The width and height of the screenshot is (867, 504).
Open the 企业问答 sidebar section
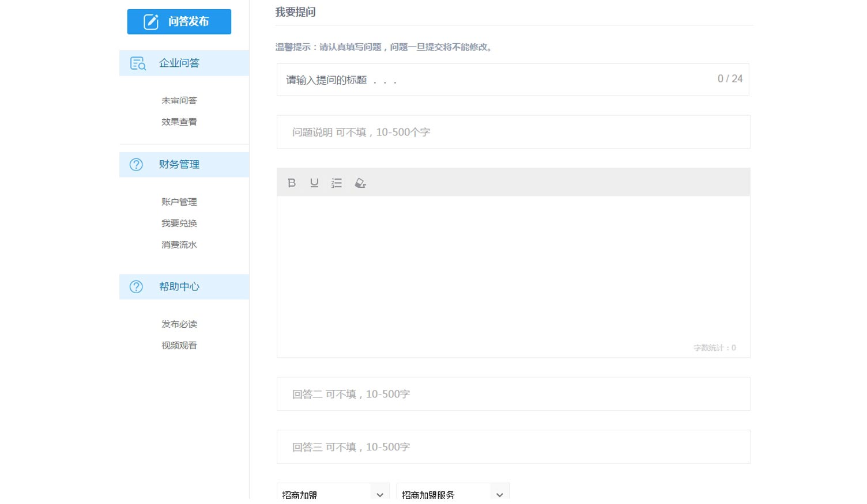[x=184, y=63]
